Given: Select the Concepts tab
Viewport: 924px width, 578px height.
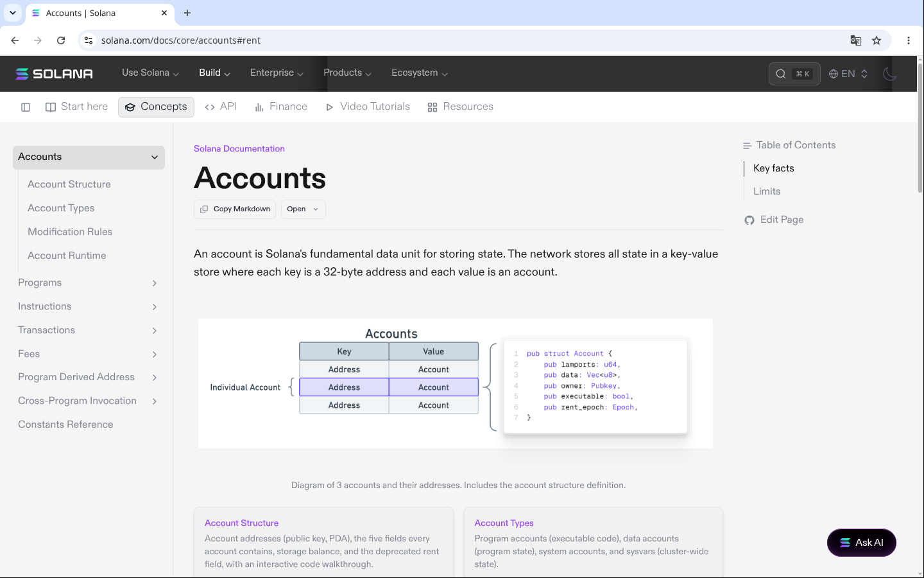Looking at the screenshot, I should pyautogui.click(x=157, y=107).
